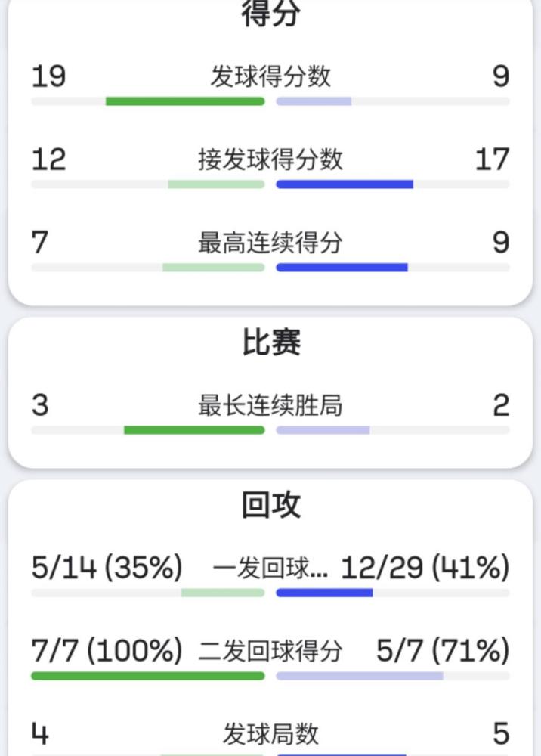
Task: Select the 发球局数 label
Action: (270, 733)
